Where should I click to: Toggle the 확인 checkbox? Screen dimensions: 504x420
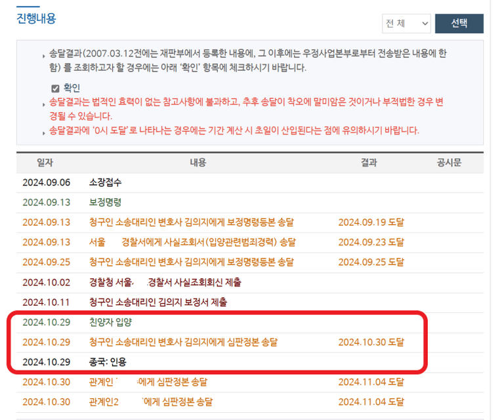tap(56, 88)
